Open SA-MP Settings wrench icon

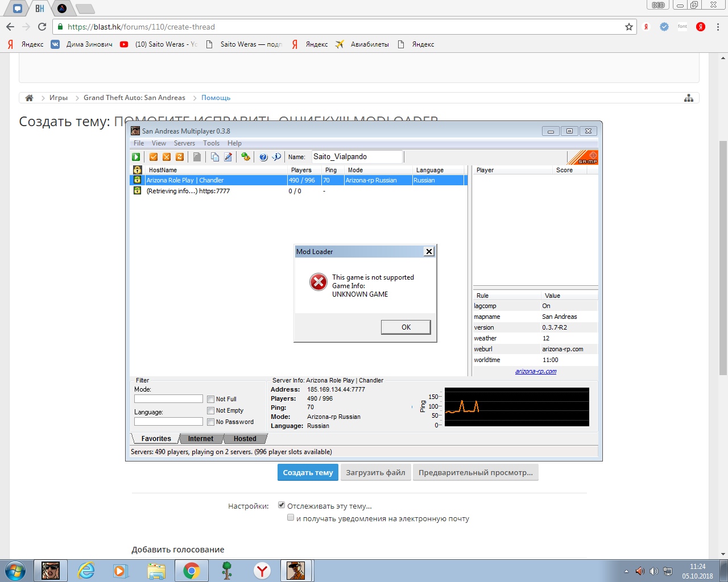click(246, 157)
